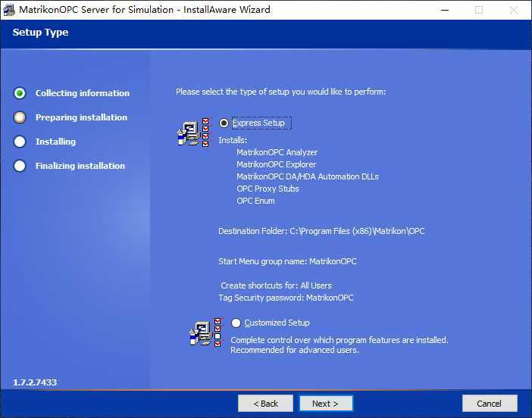
Task: Click the green Collecting information step indicator
Action: (x=20, y=93)
